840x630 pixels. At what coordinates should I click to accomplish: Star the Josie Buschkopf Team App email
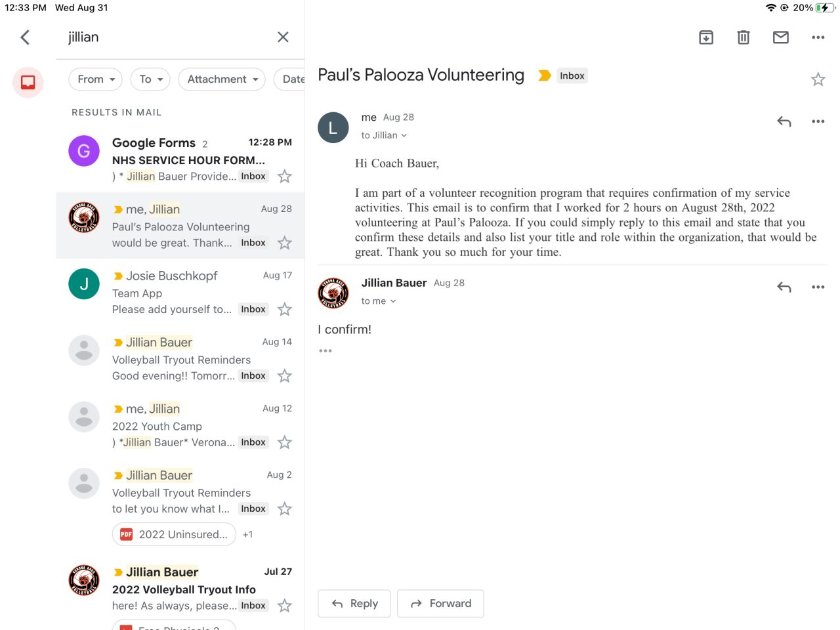tap(284, 309)
